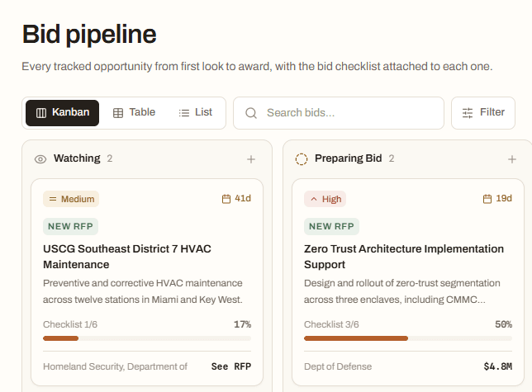The image size is (532, 392).
Task: Click the Watching column header
Action: click(x=77, y=158)
